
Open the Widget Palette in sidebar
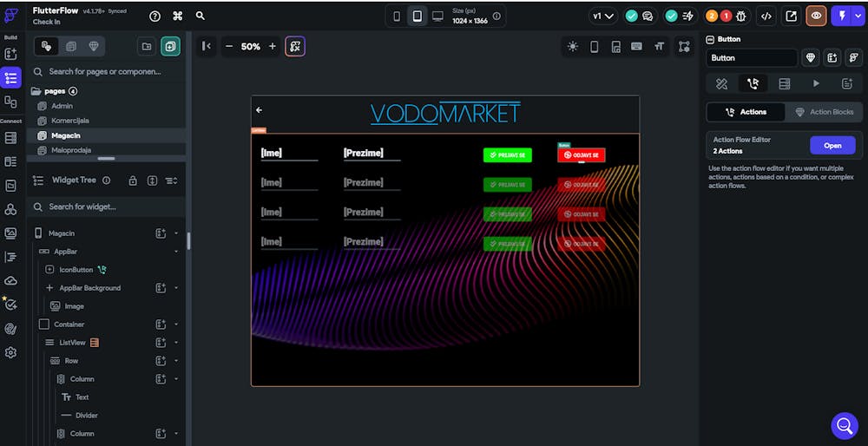pos(10,54)
